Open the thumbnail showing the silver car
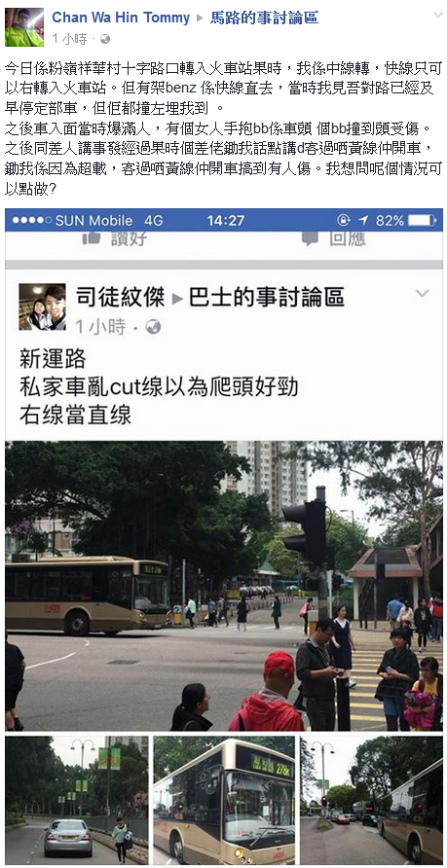Image resolution: width=447 pixels, height=868 pixels. [x=77, y=800]
